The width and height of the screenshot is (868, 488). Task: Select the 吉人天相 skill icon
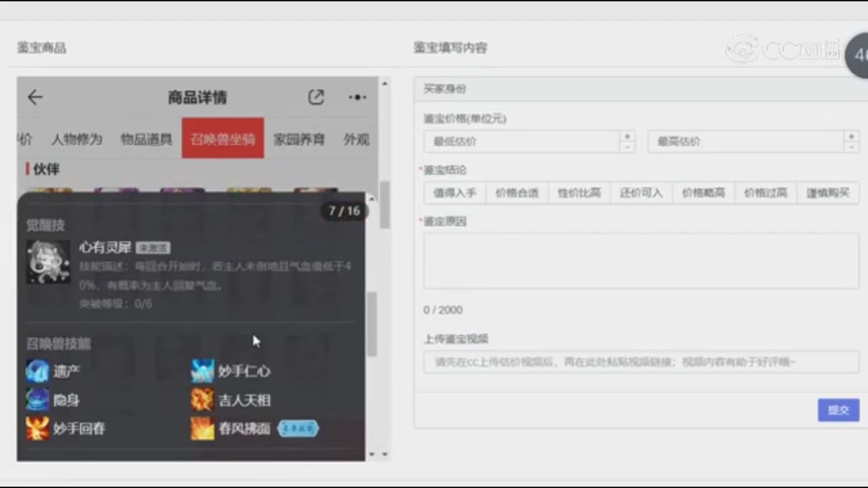click(x=202, y=400)
